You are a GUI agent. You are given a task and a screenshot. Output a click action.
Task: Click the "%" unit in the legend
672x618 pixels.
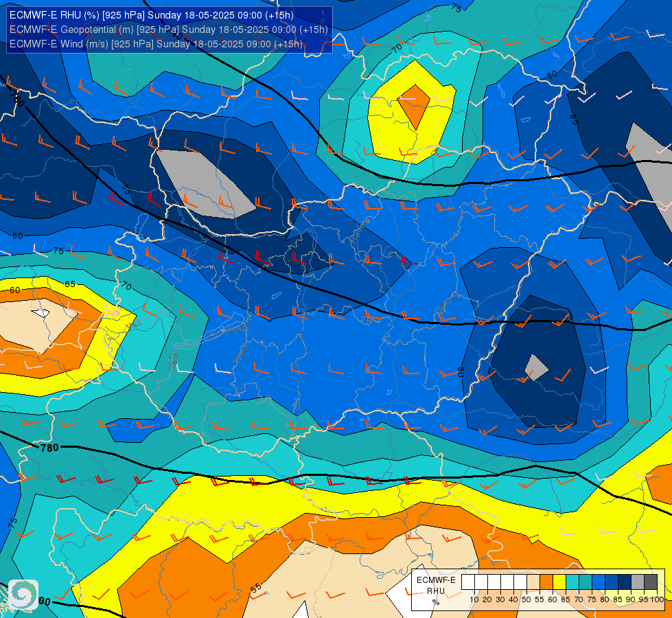pyautogui.click(x=436, y=602)
